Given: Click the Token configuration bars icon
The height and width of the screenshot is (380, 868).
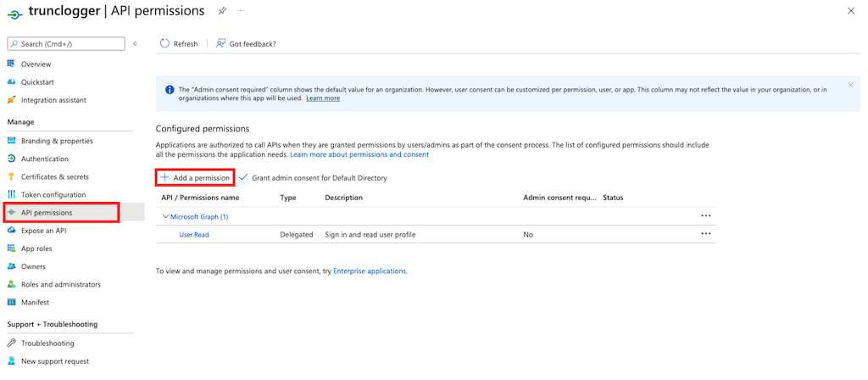Looking at the screenshot, I should (11, 194).
